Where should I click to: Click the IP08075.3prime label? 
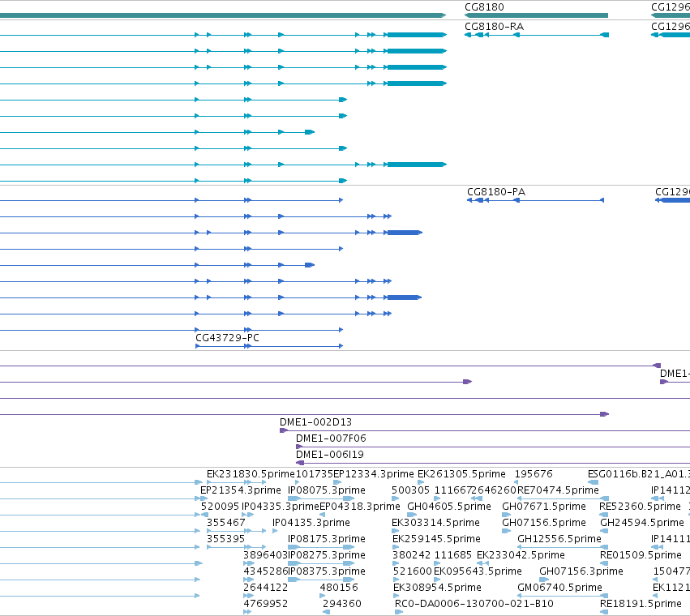[327, 490]
